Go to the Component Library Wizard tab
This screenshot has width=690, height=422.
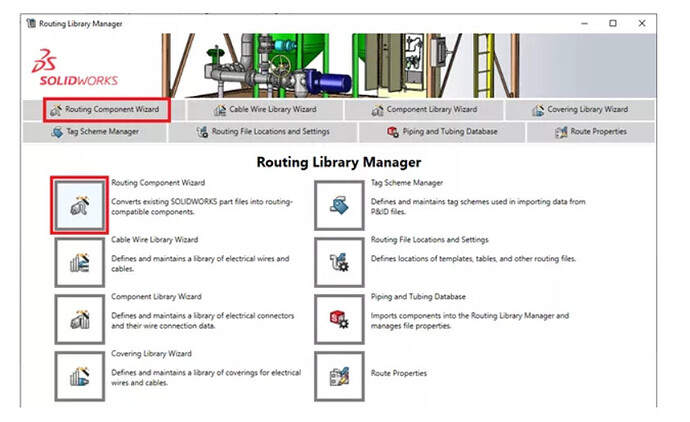(x=424, y=110)
